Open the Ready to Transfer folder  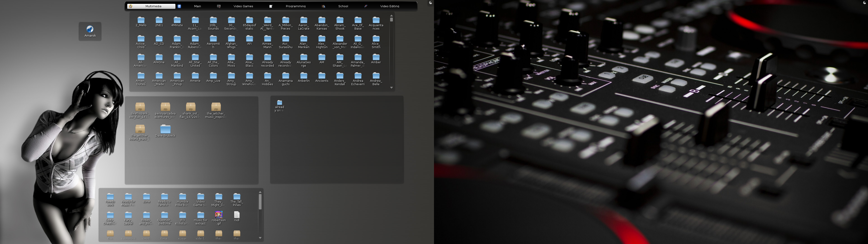coord(164,199)
